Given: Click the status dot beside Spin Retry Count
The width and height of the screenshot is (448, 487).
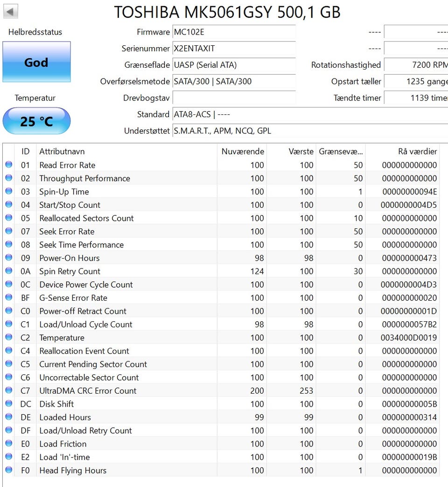Looking at the screenshot, I should point(9,271).
